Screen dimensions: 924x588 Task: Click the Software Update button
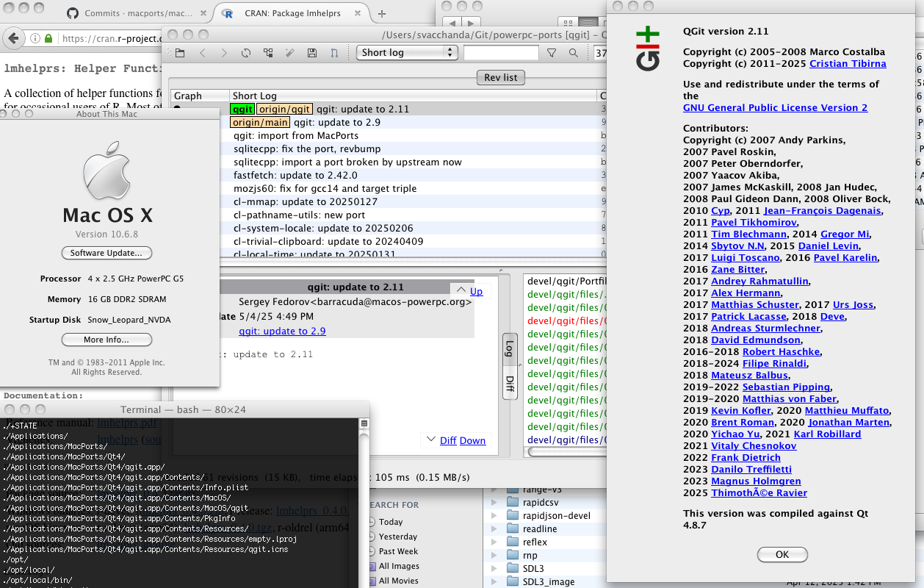click(x=107, y=253)
